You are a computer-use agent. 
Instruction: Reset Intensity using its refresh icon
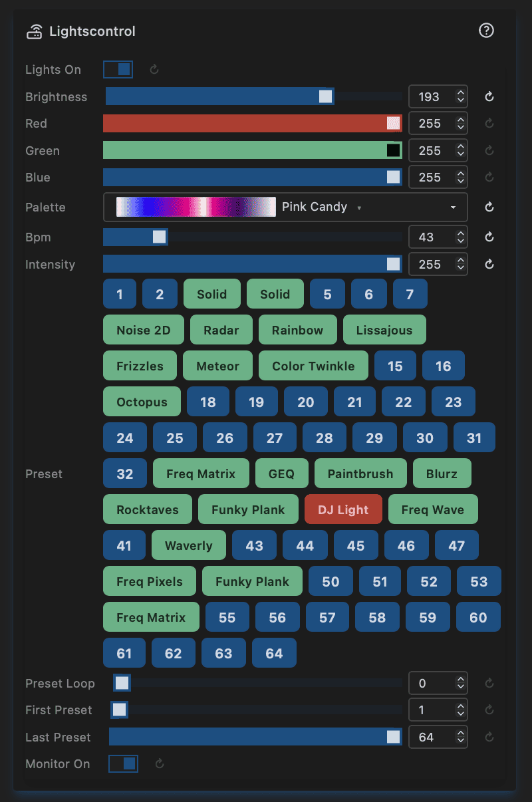(x=489, y=265)
